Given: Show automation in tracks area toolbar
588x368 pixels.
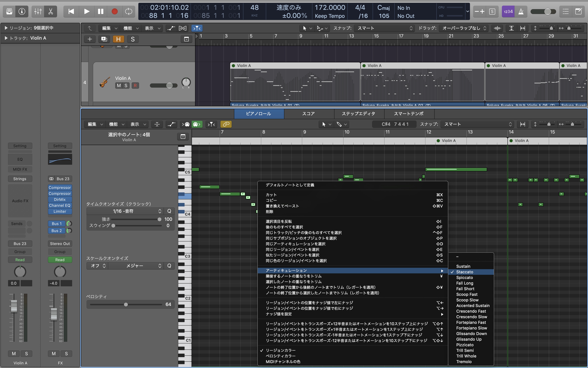Looking at the screenshot, I should click(171, 28).
